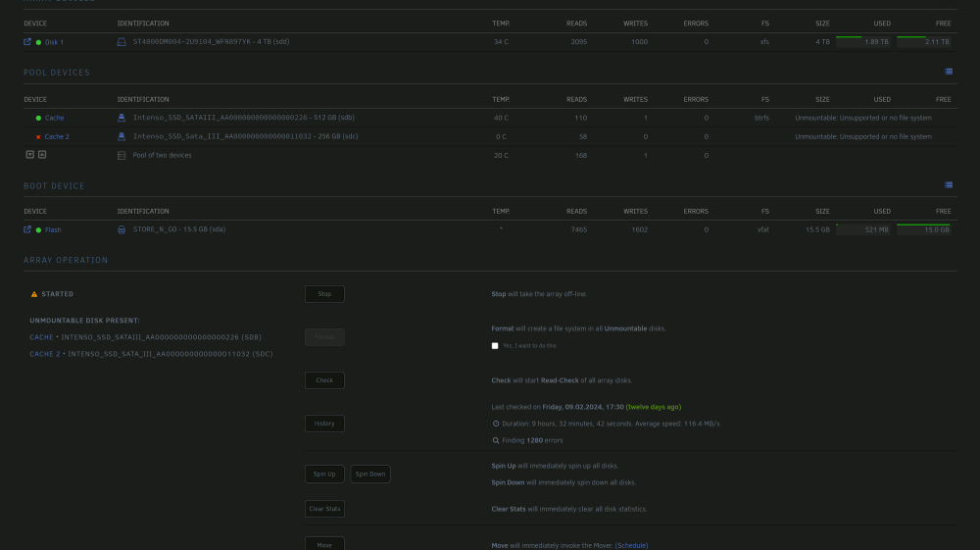Click the Array Operation section heading
Screen dimensions: 980x550
66,261
